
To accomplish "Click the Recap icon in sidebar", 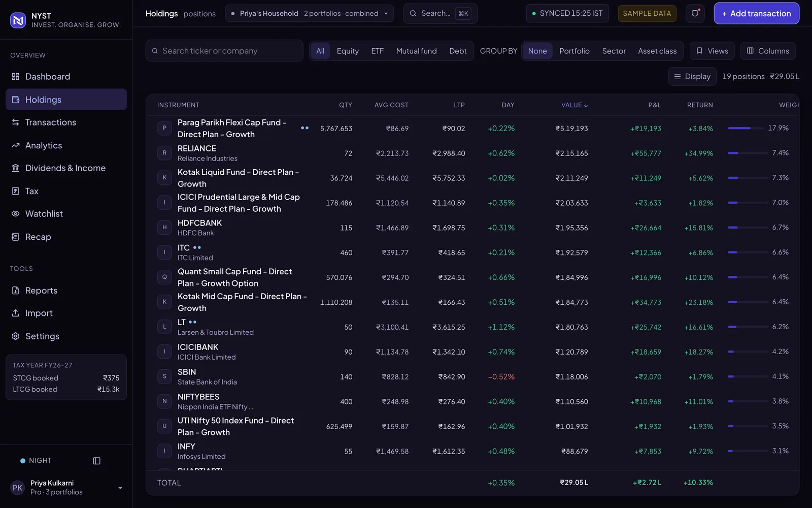I will (x=16, y=237).
